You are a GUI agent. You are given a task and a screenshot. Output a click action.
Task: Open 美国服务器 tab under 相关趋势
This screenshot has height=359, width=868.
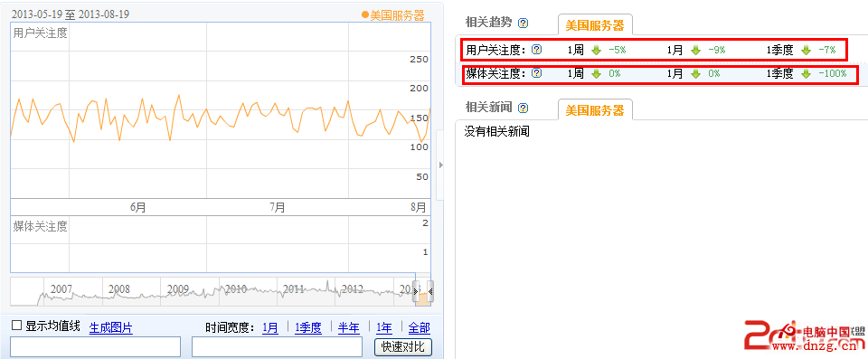595,25
